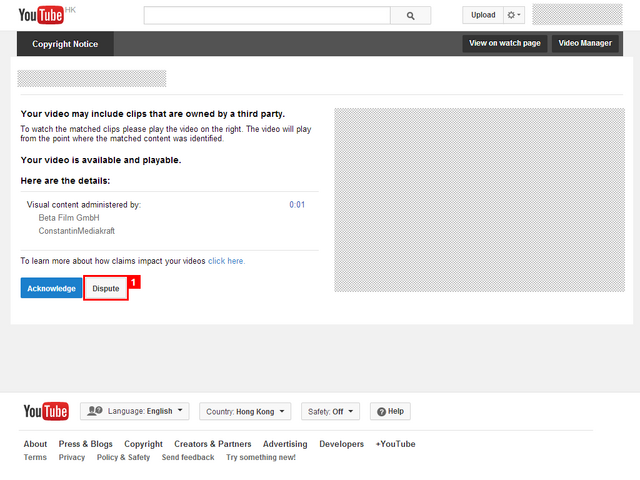Click the YouTube logo in the header
Viewport: 640px width, 480px height.
[41, 15]
